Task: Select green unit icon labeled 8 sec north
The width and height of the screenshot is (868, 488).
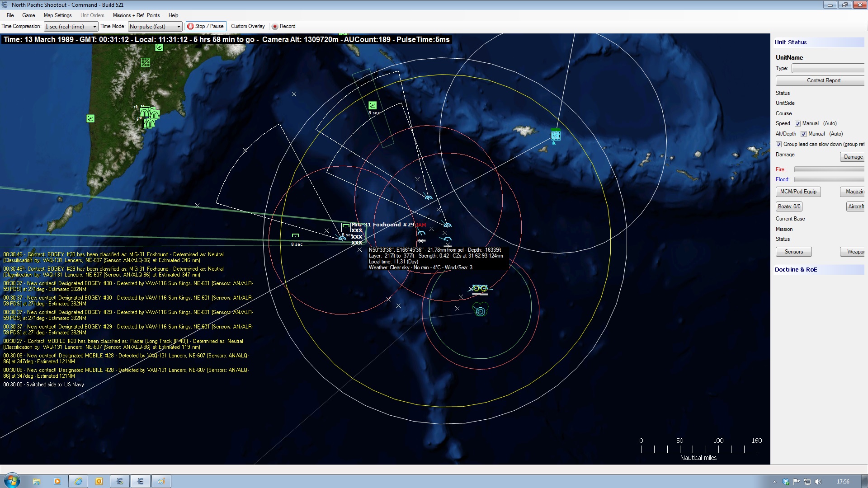Action: (x=373, y=105)
